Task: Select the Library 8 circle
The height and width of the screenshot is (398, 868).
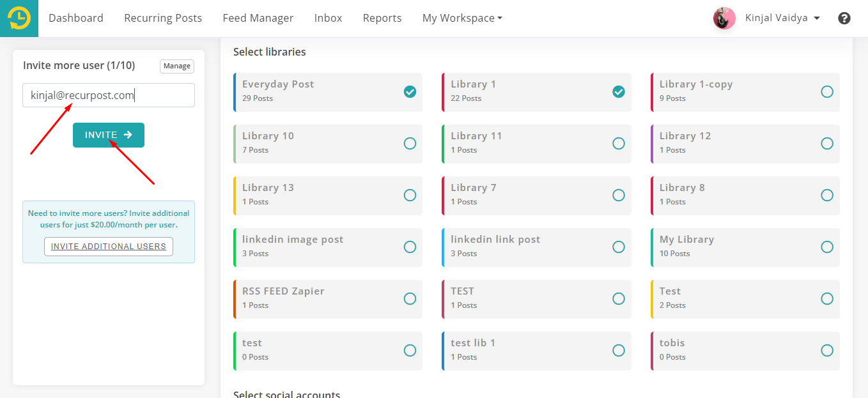Action: [x=827, y=195]
